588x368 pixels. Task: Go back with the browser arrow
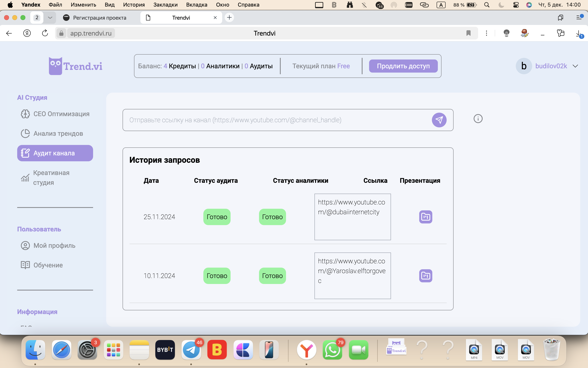9,33
